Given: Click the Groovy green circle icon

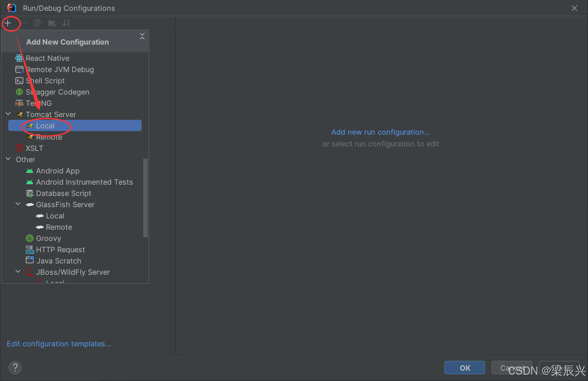Looking at the screenshot, I should click(x=30, y=238).
